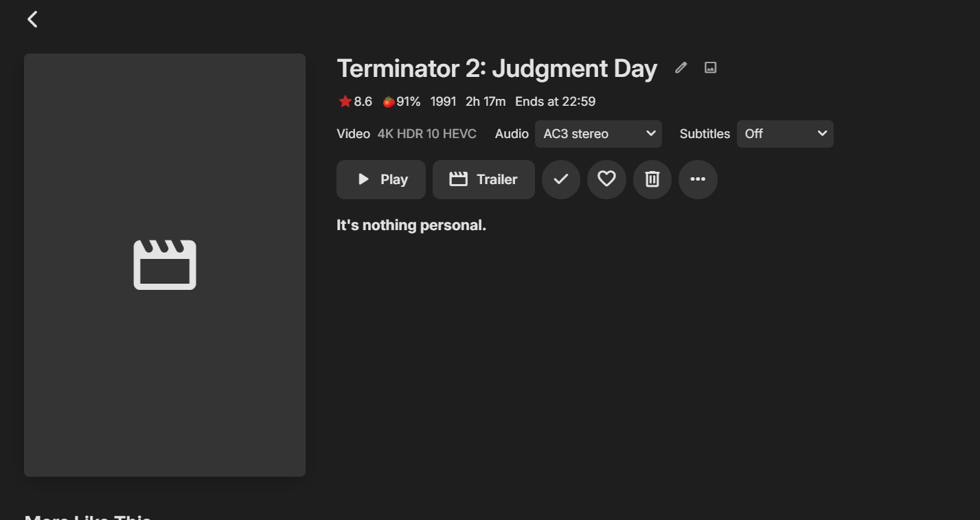The image size is (980, 520).
Task: Play Terminator 2: Judgment Day
Action: pyautogui.click(x=381, y=179)
